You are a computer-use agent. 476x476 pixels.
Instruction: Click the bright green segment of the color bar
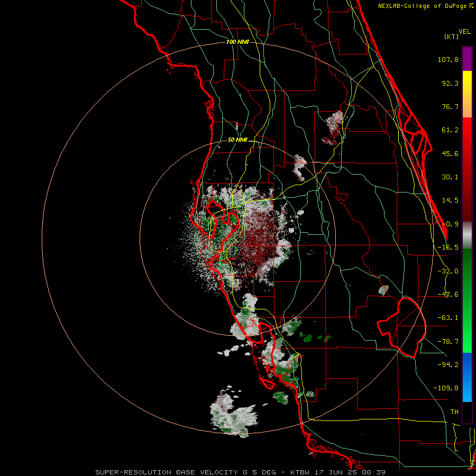[467, 300]
